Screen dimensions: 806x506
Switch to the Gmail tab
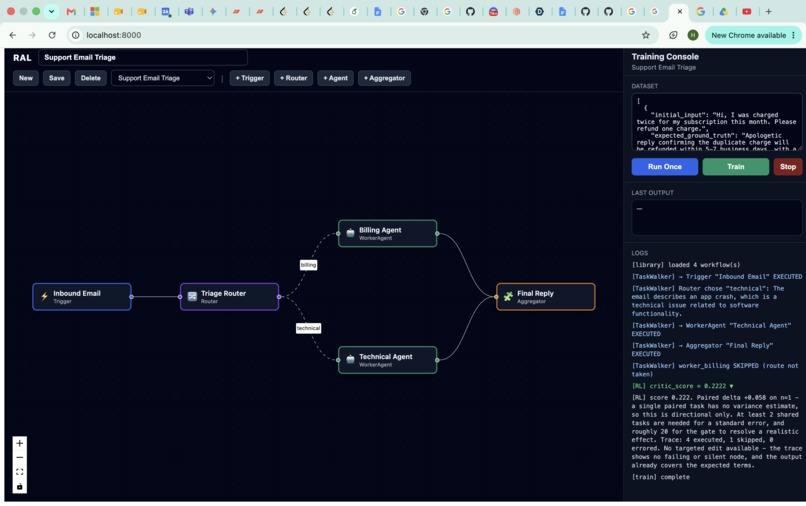coord(71,11)
